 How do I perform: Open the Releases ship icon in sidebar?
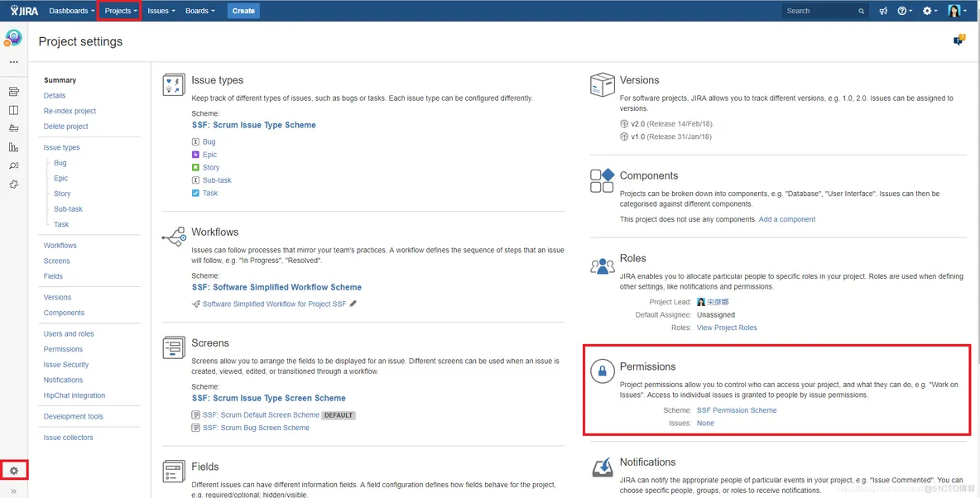[x=14, y=128]
